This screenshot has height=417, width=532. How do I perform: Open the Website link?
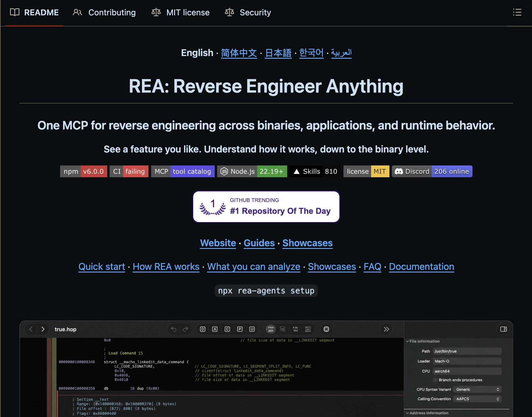(218, 243)
